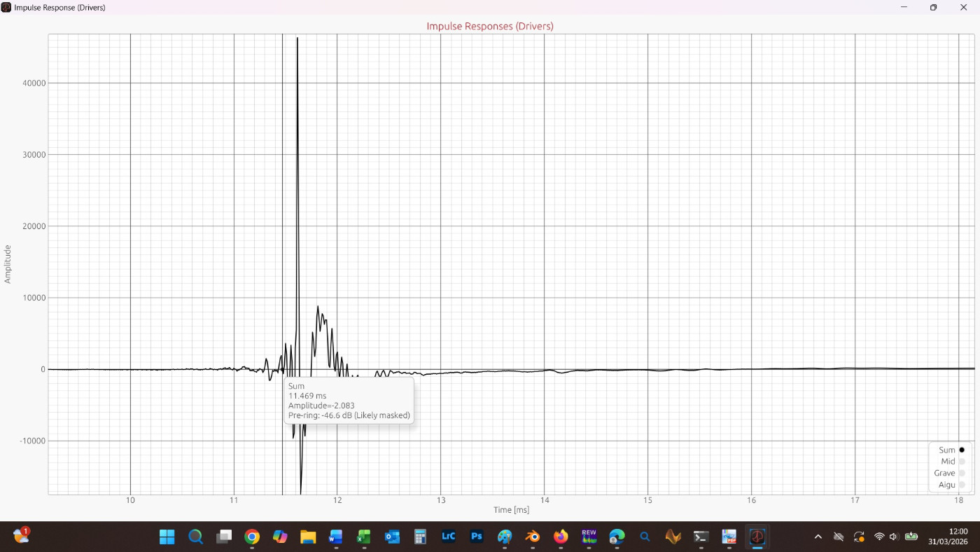Image resolution: width=980 pixels, height=552 pixels.
Task: Launch Photoshop from the taskbar
Action: click(x=477, y=537)
